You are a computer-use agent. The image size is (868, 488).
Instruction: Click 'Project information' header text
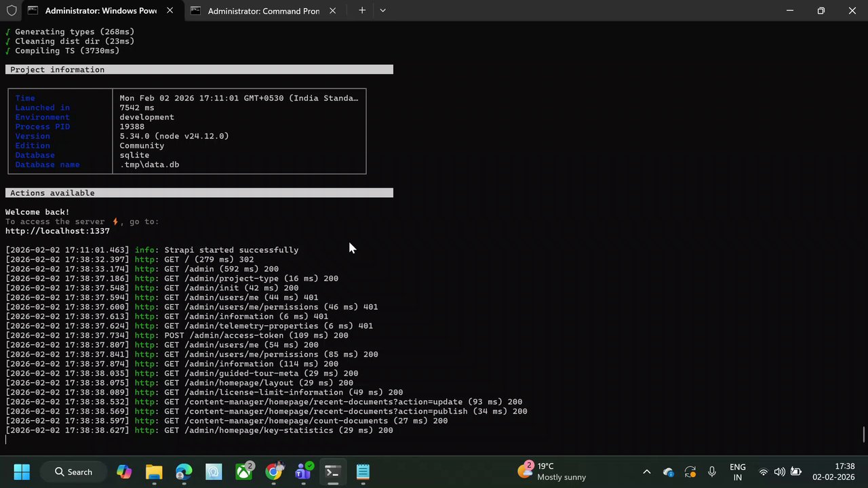tap(58, 70)
